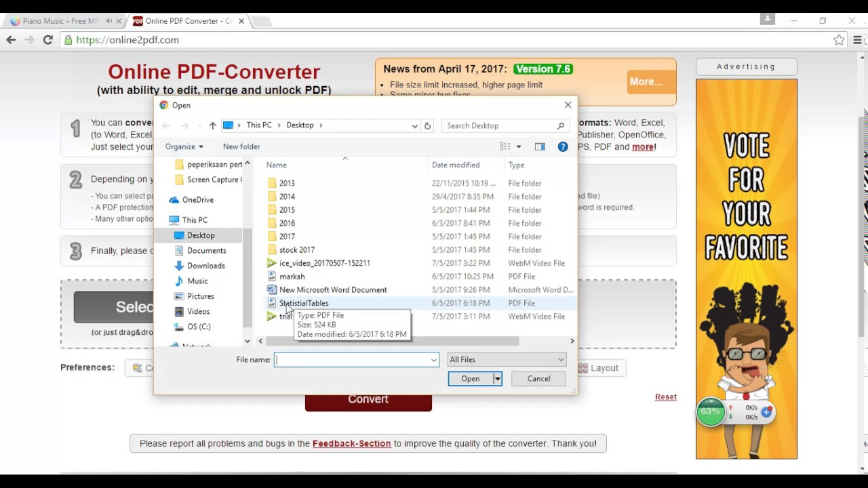
Task: Select the Screen Capture folder in sidebar
Action: tap(208, 180)
